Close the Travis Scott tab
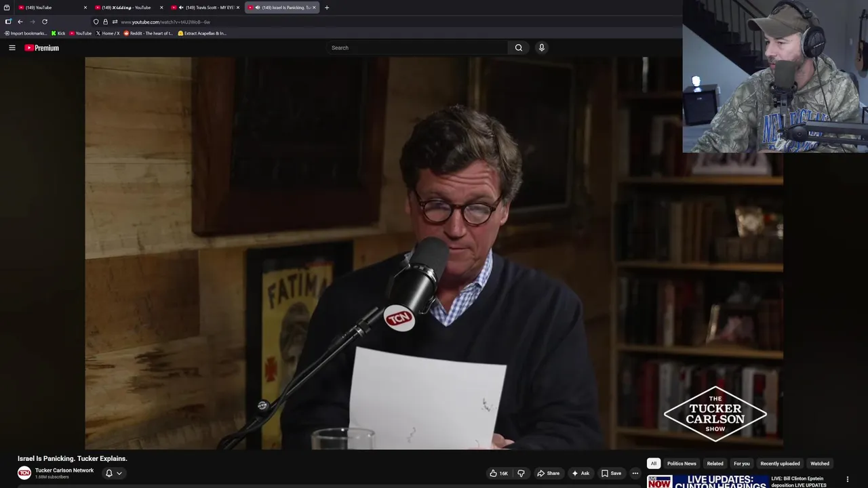868x488 pixels. pos(238,7)
